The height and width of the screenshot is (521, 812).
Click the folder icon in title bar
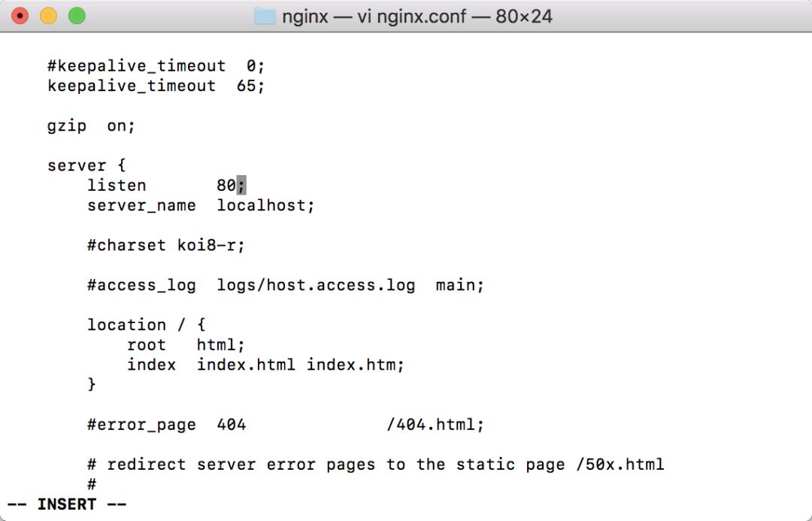tap(265, 16)
